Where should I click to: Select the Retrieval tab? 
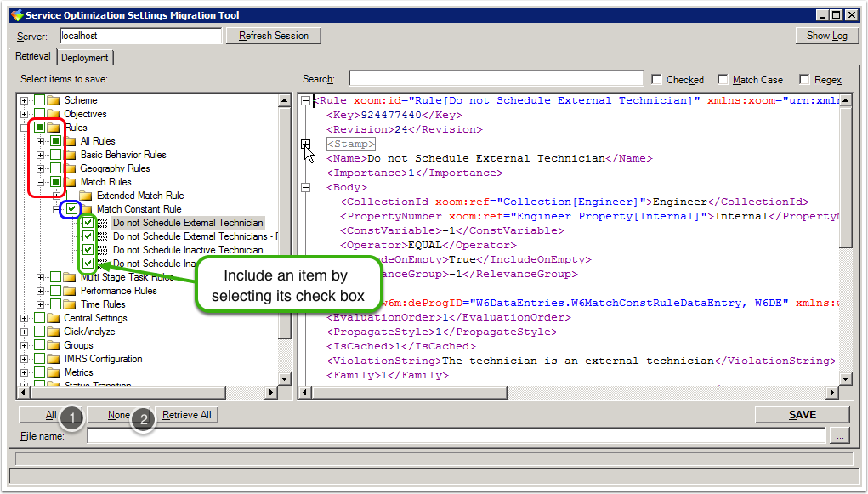tap(34, 57)
